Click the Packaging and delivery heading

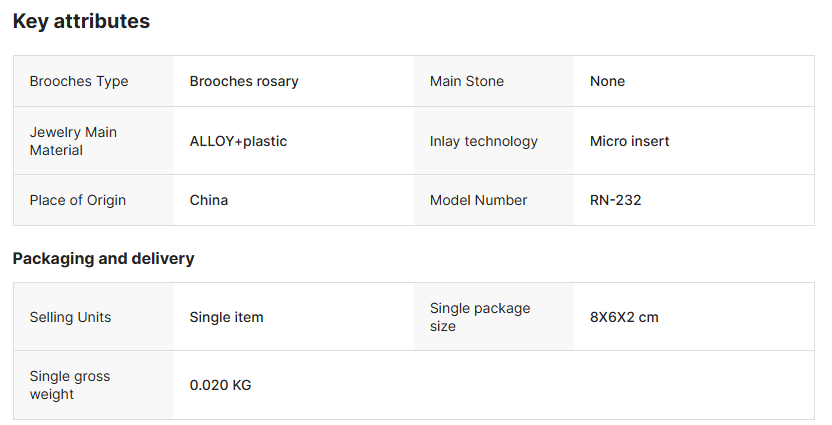click(x=103, y=258)
